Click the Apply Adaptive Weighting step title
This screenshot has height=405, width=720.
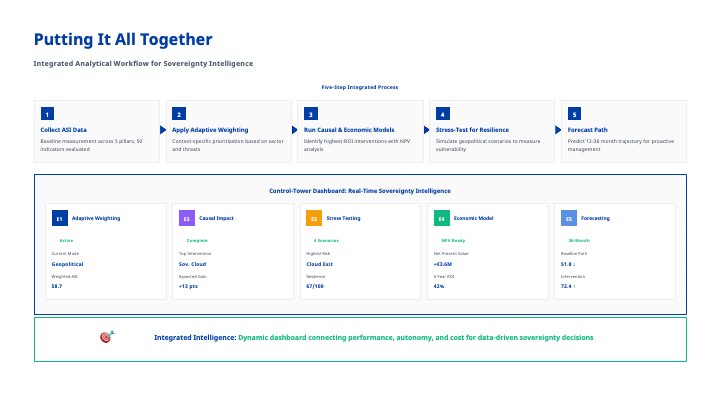click(211, 130)
